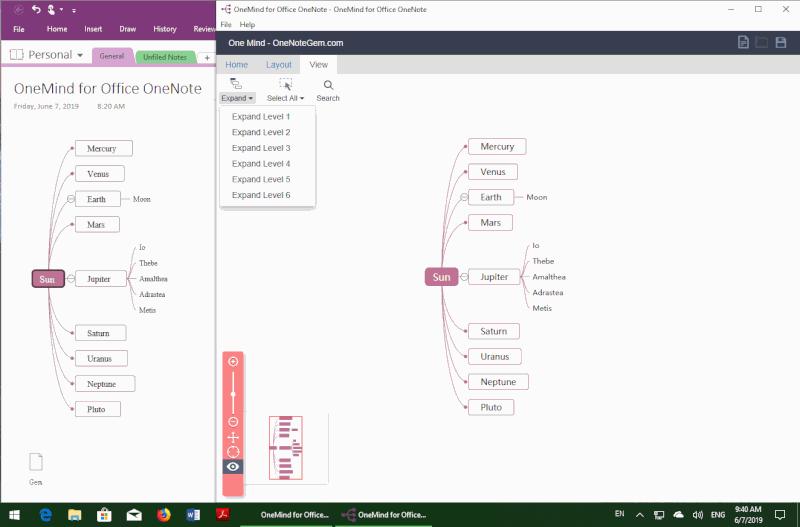Select the Neptune node in OneNote page

[105, 384]
